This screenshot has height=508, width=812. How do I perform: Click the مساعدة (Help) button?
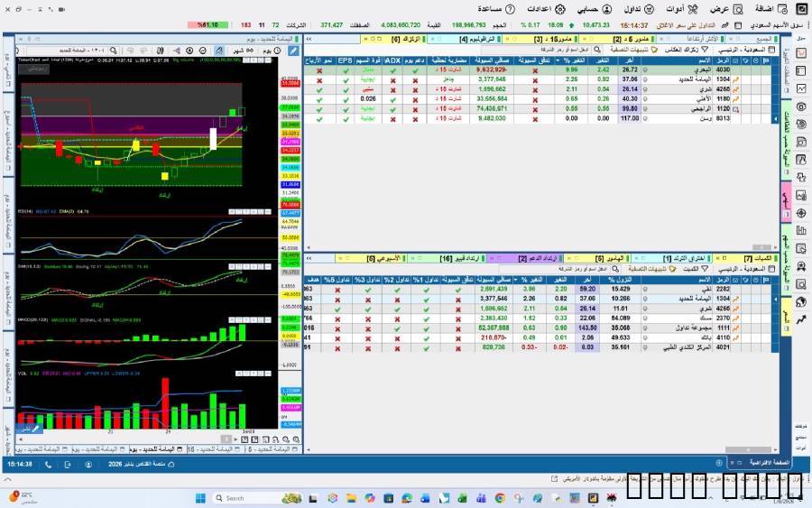click(x=491, y=8)
